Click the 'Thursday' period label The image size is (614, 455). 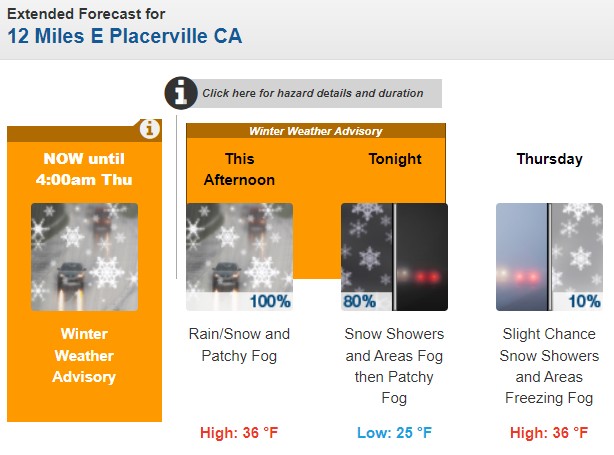point(549,159)
